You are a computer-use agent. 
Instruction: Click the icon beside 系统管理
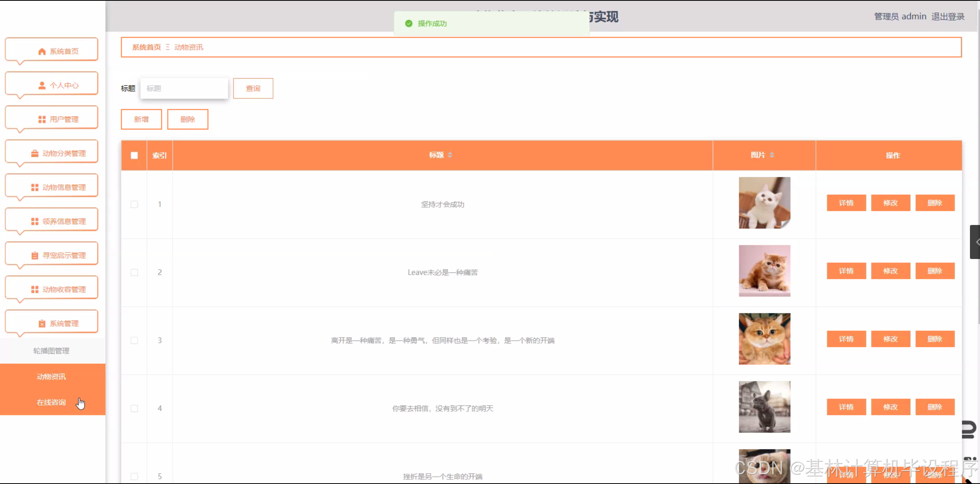point(42,324)
